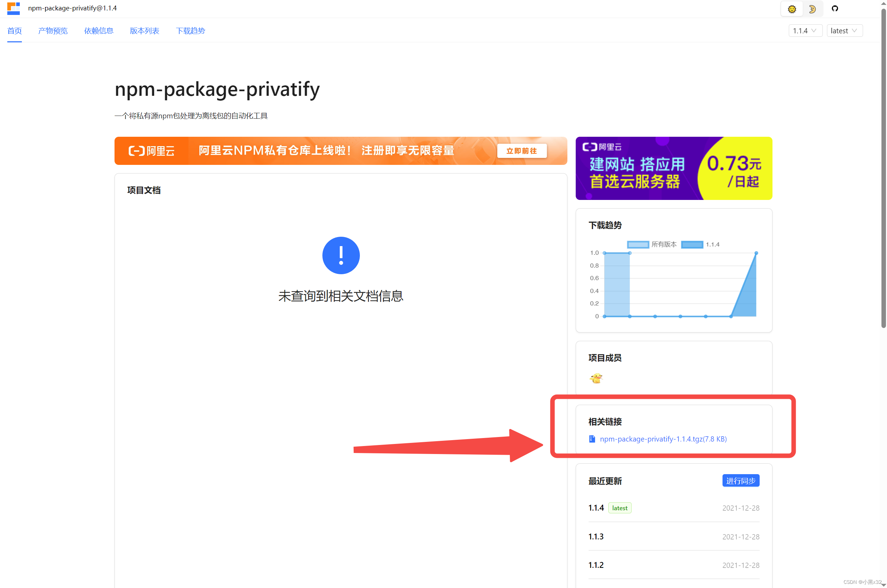Switch to the 依赖信息 tab
This screenshot has width=887, height=588.
(99, 31)
